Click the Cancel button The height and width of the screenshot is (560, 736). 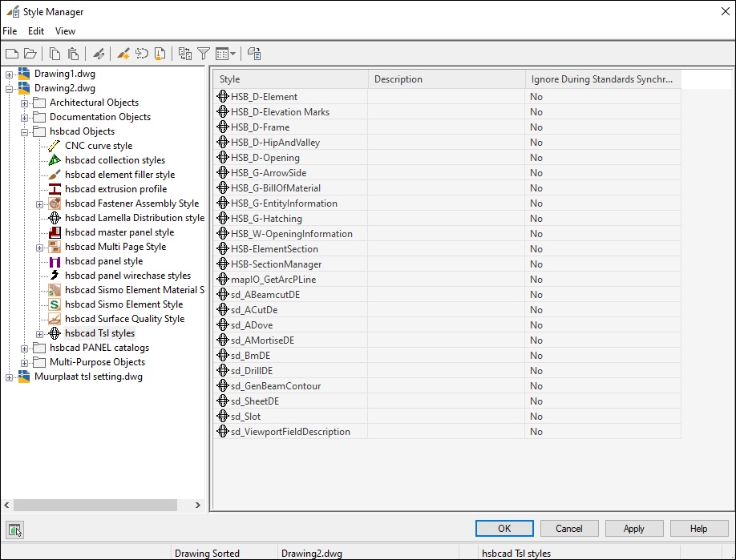(x=569, y=529)
